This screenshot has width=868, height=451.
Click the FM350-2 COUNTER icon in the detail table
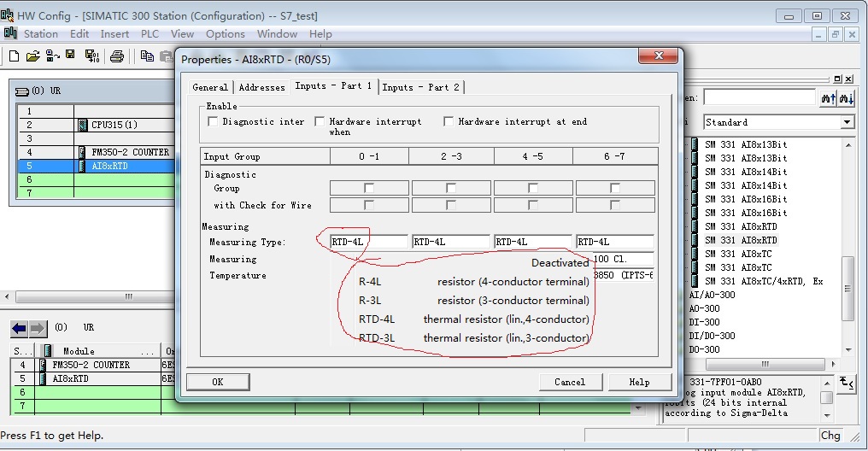coord(44,366)
